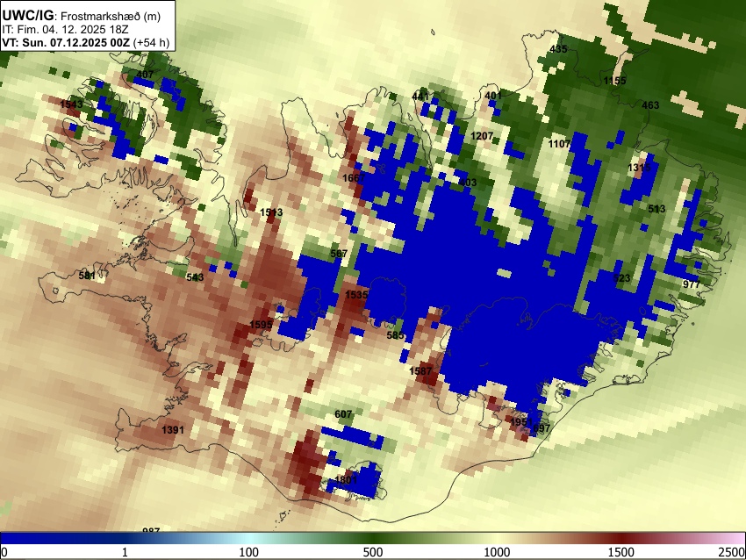Click the map value 435
Image resolution: width=746 pixels, height=560 pixels.
click(558, 49)
